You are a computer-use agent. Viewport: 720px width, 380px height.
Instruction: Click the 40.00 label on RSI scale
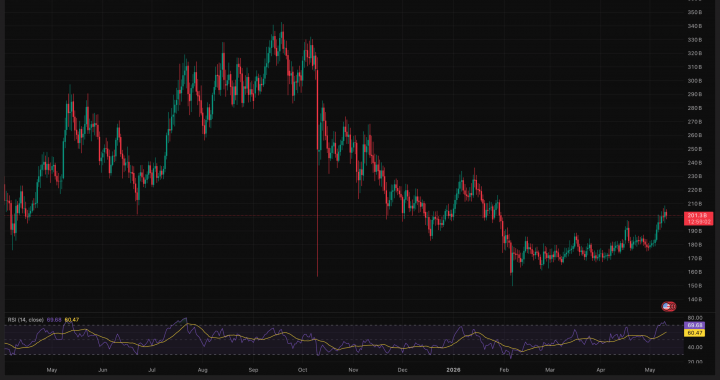[x=696, y=347]
